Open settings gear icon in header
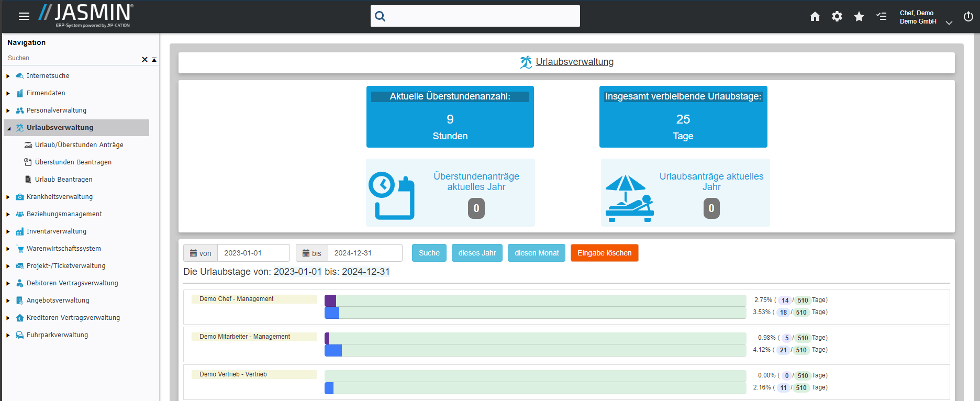Viewport: 980px width, 401px height. [x=837, y=17]
